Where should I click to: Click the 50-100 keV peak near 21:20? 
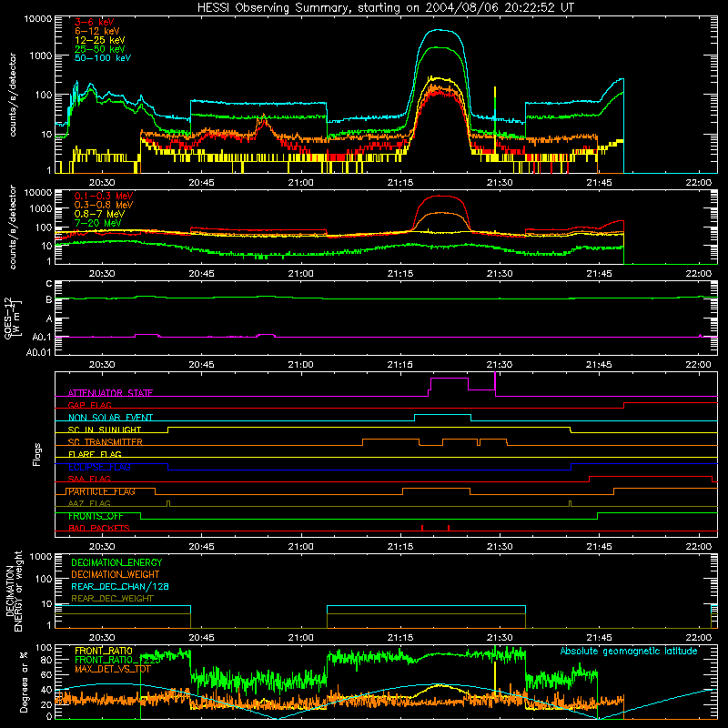click(439, 30)
